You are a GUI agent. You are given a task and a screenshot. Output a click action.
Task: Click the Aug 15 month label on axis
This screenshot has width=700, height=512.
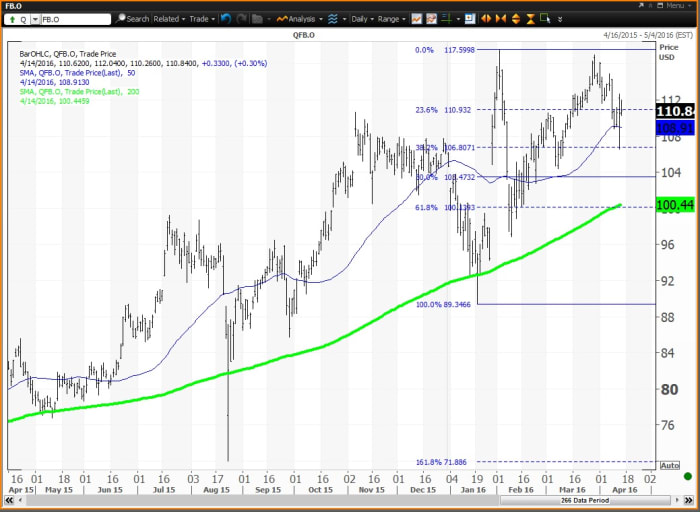click(217, 490)
